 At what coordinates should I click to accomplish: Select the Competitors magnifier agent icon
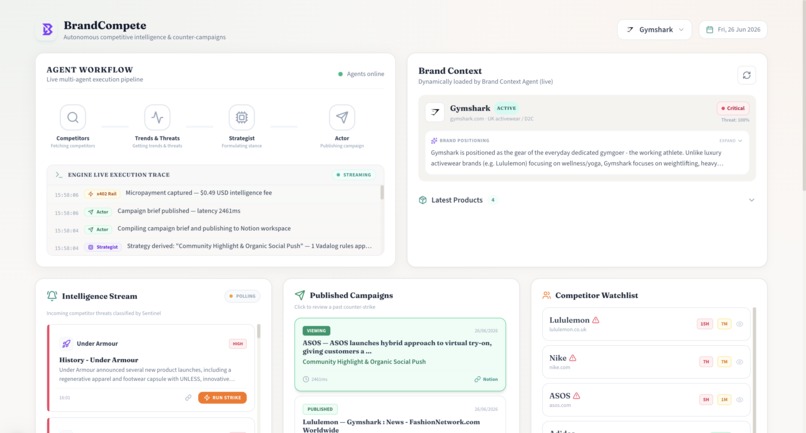point(72,117)
